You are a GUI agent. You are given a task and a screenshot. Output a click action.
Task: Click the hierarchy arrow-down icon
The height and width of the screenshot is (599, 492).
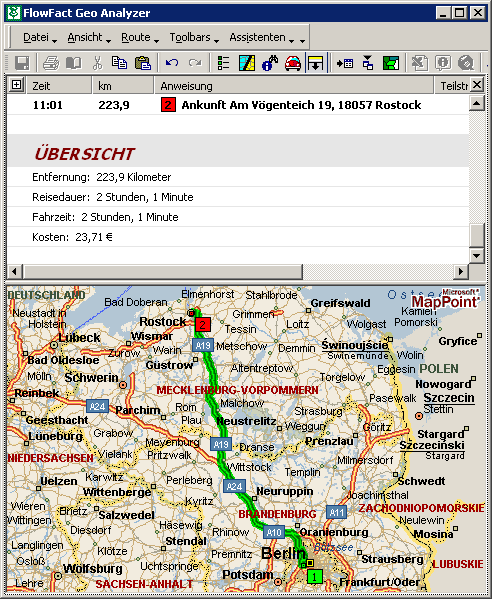[x=367, y=63]
